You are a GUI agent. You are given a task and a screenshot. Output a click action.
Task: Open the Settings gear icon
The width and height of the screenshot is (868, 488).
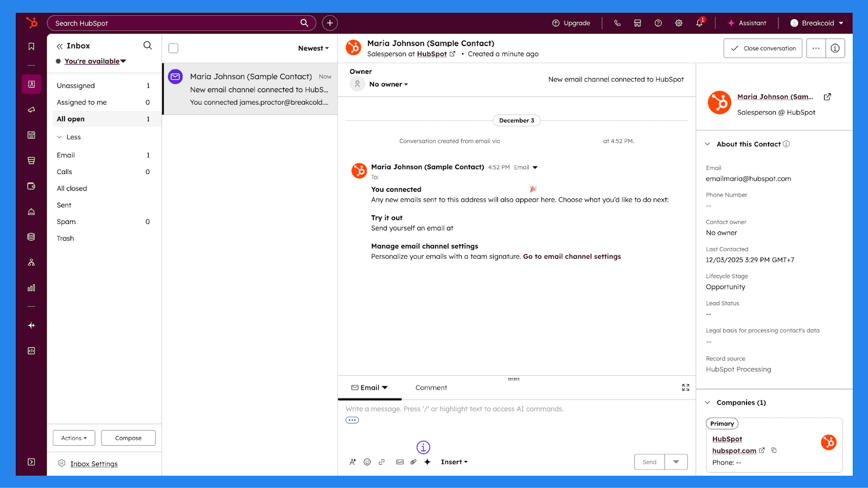[x=679, y=23]
